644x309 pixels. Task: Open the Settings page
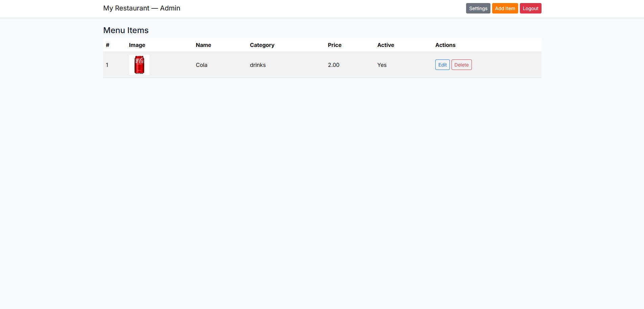point(478,8)
